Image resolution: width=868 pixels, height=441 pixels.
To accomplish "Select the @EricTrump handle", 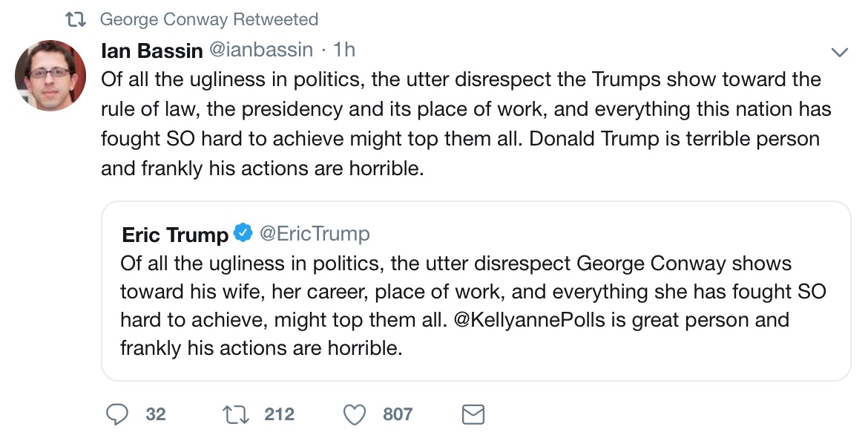I will pyautogui.click(x=314, y=235).
